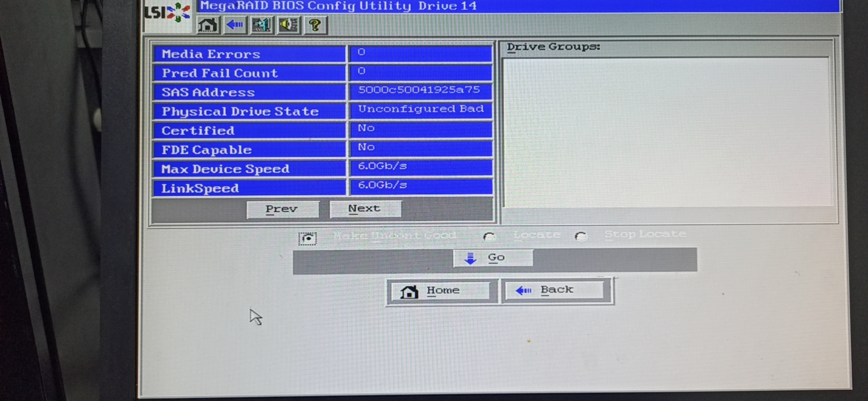Click the SAS Address label
868x401 pixels.
pos(208,92)
